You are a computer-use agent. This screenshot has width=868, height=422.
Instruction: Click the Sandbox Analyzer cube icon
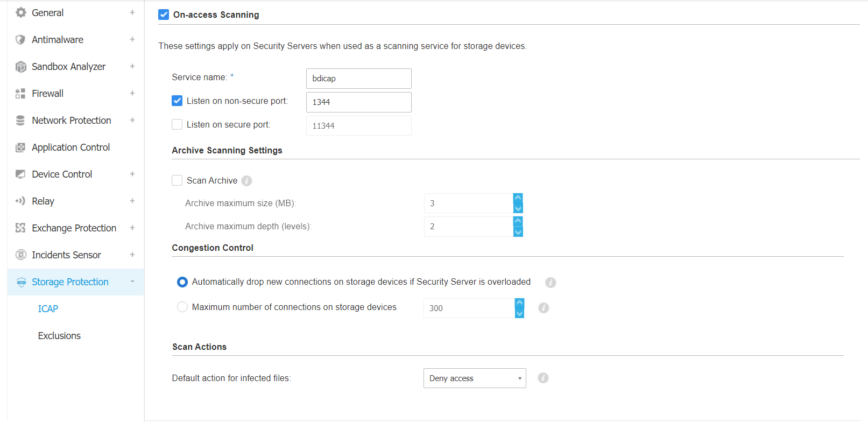[20, 67]
